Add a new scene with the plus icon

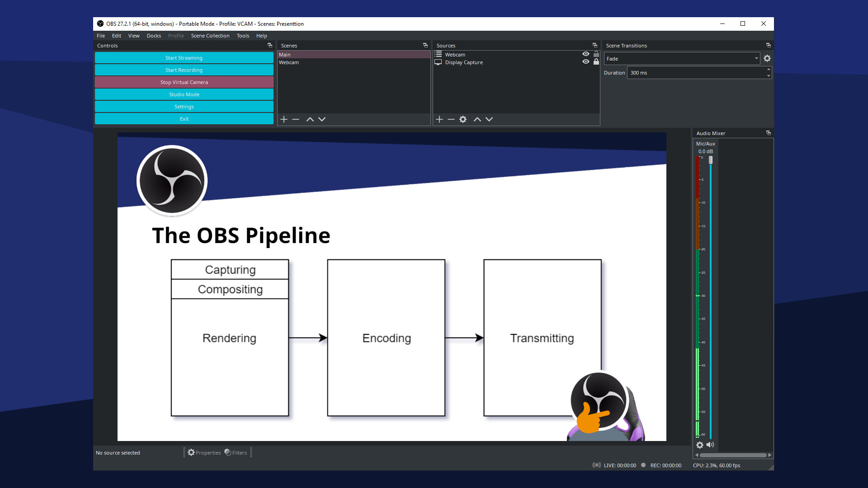coord(283,119)
